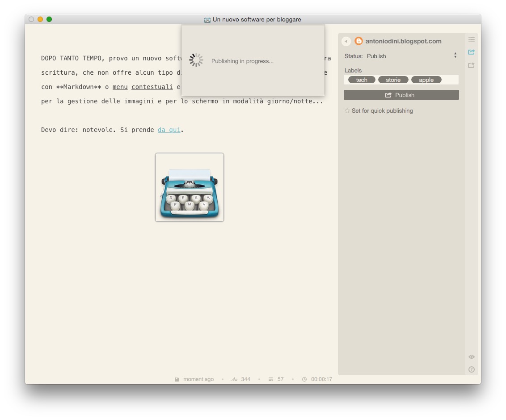This screenshot has width=506, height=420.
Task: Click the dark Publish button
Action: [x=401, y=95]
